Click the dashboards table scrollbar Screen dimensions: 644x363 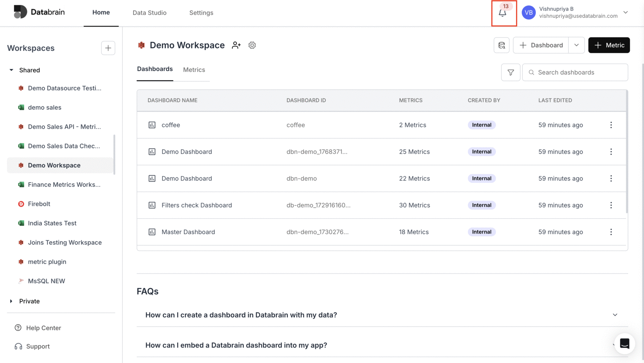coord(627,152)
